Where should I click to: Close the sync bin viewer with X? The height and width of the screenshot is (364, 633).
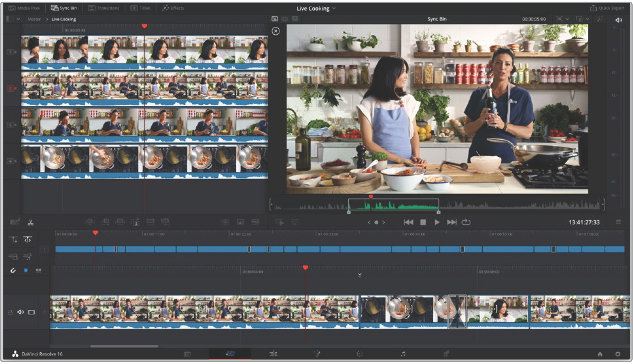coord(276,31)
